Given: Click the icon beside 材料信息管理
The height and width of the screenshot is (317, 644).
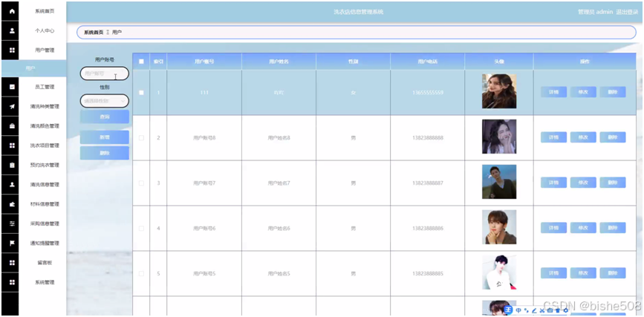Looking at the screenshot, I should point(12,204).
